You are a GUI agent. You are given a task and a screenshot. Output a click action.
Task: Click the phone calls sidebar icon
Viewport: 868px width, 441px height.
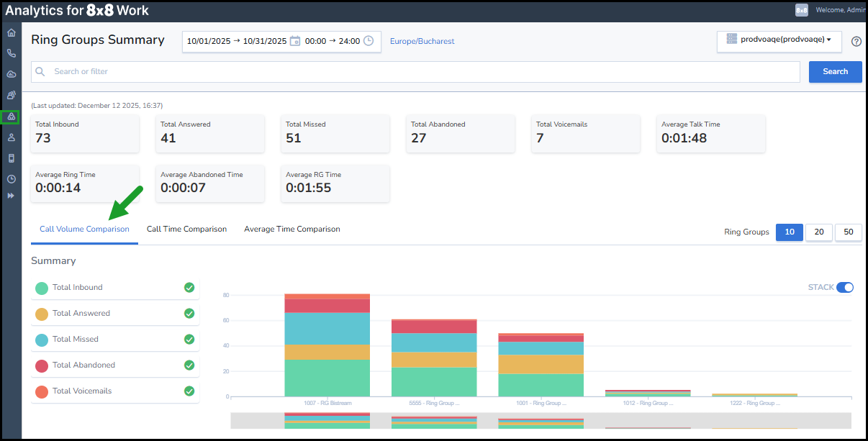[x=11, y=53]
